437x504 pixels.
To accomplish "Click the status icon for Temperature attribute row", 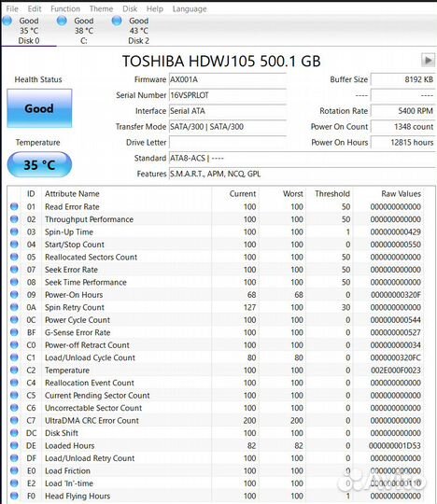I will [x=14, y=370].
